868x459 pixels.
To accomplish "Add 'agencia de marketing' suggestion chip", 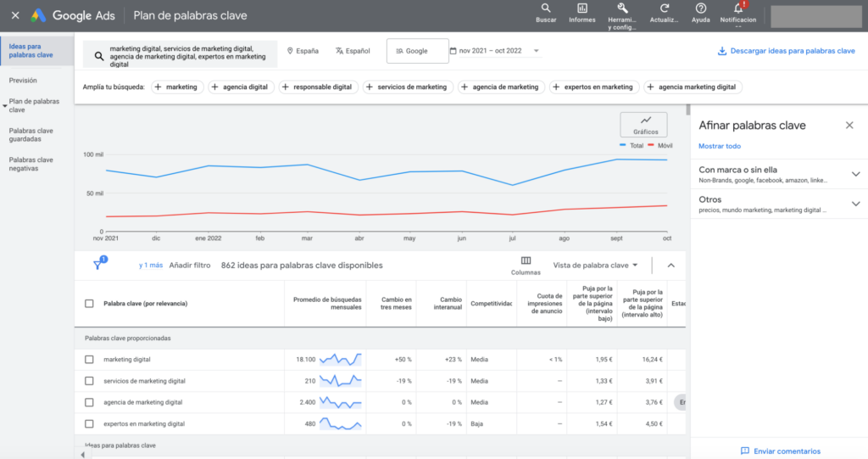I will [501, 87].
